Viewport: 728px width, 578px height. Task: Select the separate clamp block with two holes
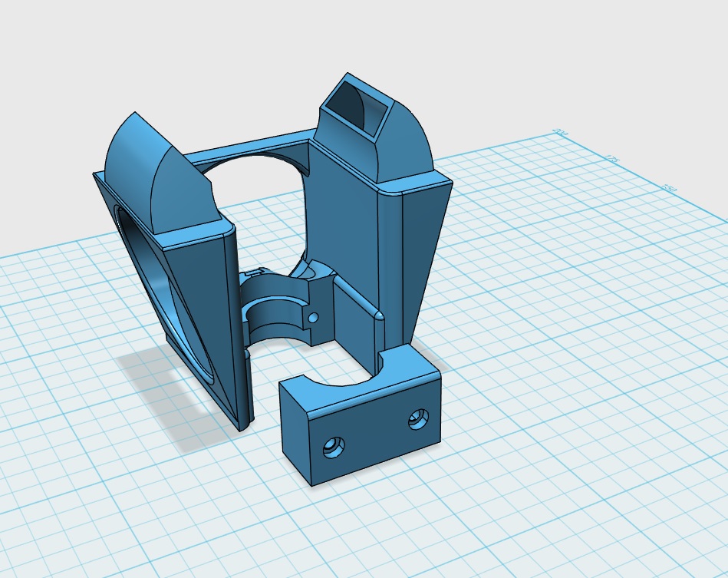(360, 415)
